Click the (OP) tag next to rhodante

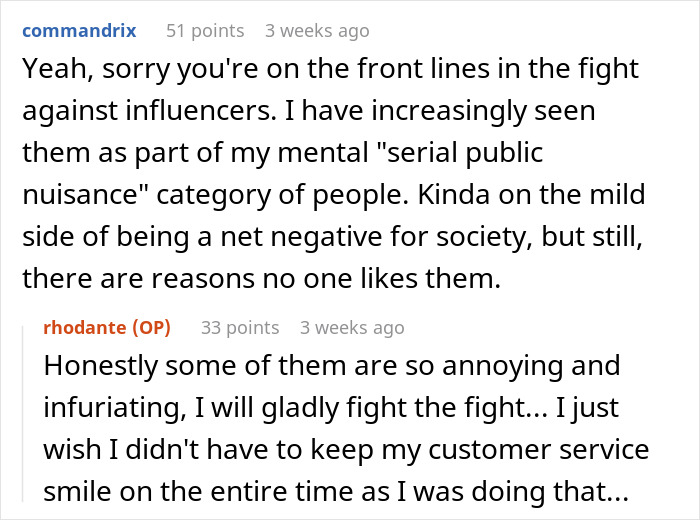[151, 328]
